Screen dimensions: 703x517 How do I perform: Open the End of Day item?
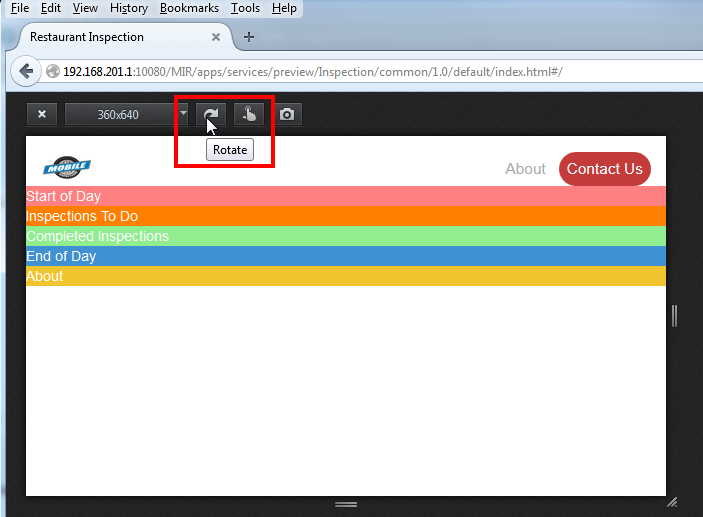(x=346, y=256)
